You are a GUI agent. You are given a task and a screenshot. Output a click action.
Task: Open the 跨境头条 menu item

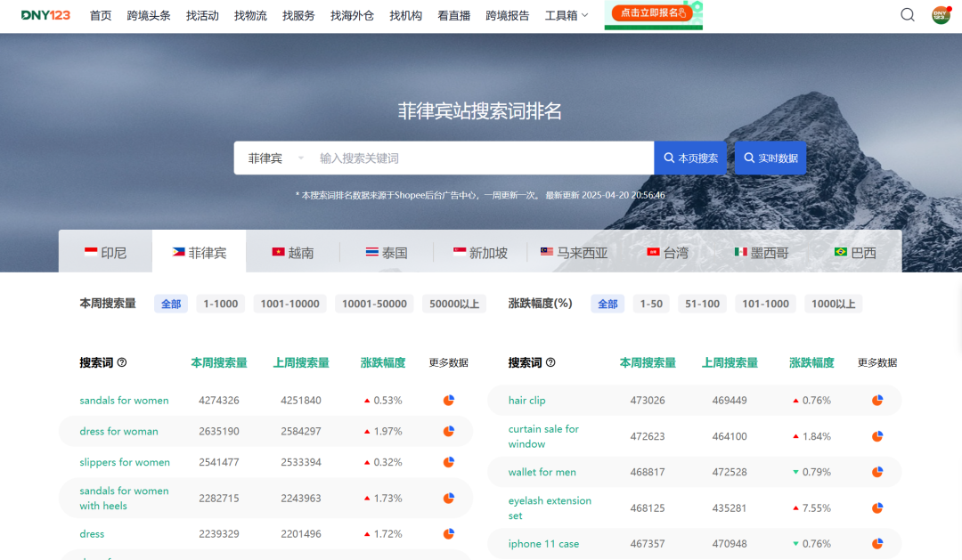point(148,15)
